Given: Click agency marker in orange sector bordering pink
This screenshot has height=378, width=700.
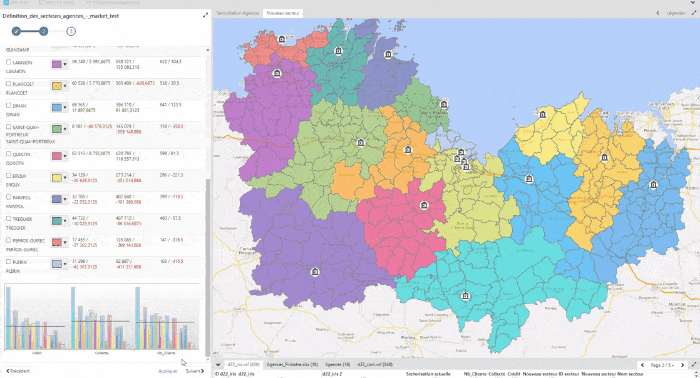Looking at the screenshot, I should (407, 150).
